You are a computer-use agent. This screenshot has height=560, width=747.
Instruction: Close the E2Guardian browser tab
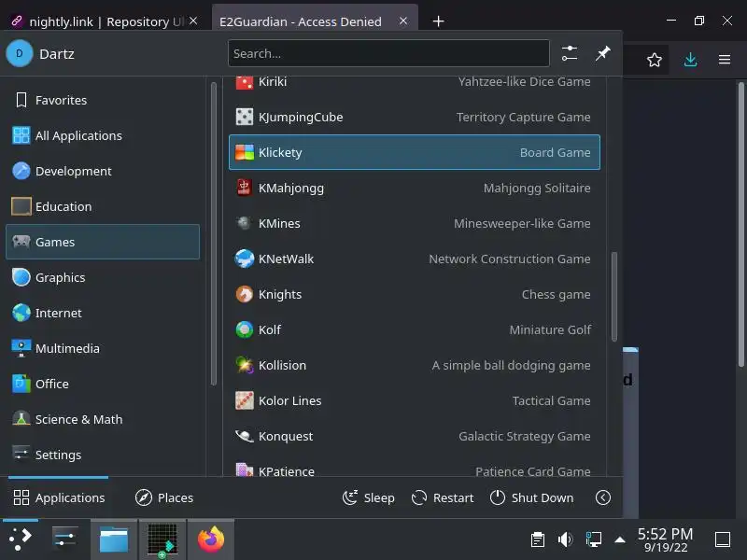point(403,21)
